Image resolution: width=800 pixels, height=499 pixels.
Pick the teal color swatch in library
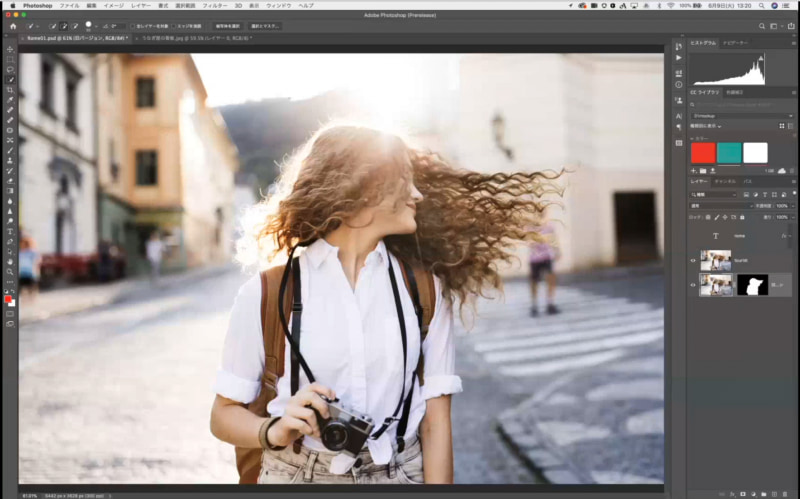click(x=729, y=152)
